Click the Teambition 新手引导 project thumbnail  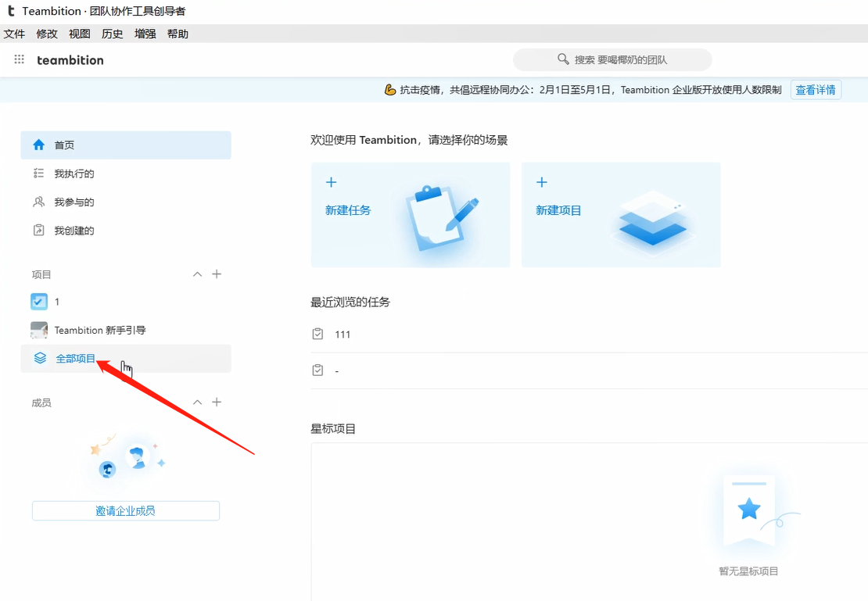click(x=39, y=329)
